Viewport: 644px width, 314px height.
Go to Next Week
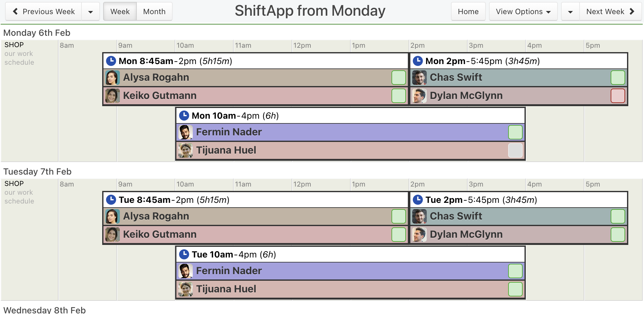pos(610,12)
